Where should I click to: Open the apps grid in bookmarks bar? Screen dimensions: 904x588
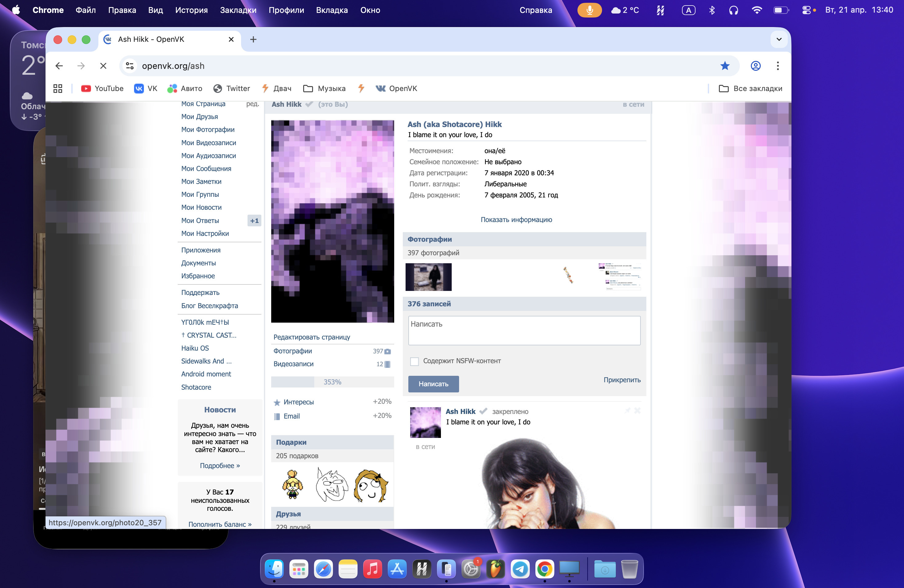[x=58, y=89]
